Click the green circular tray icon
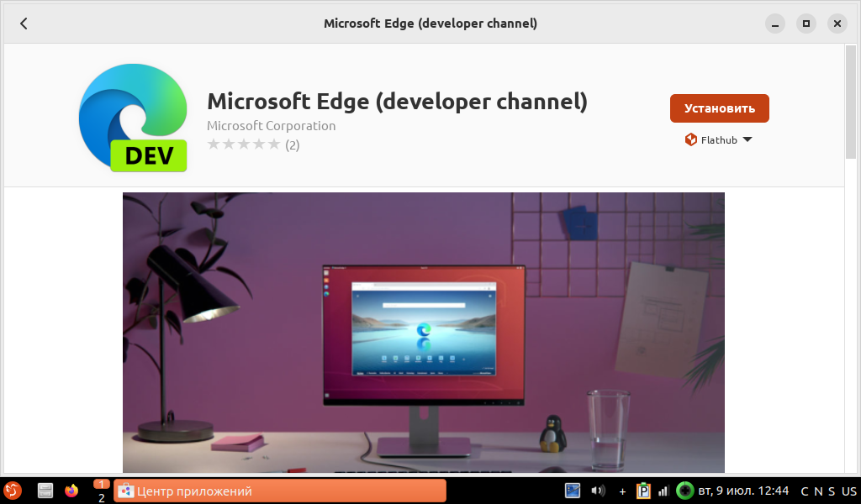Image resolution: width=861 pixels, height=504 pixels. (x=684, y=491)
